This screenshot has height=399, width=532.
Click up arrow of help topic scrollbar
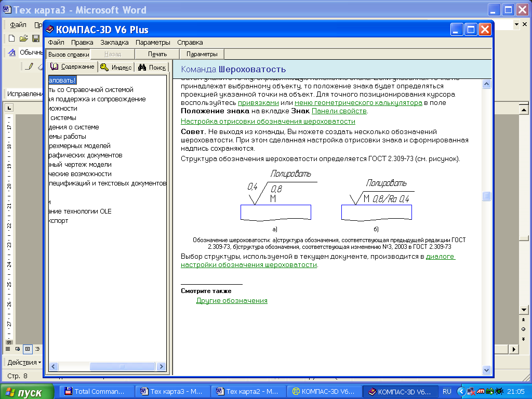tap(486, 84)
